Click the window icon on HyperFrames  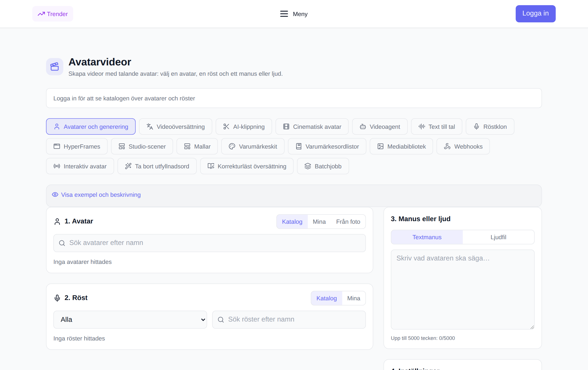[x=57, y=146]
